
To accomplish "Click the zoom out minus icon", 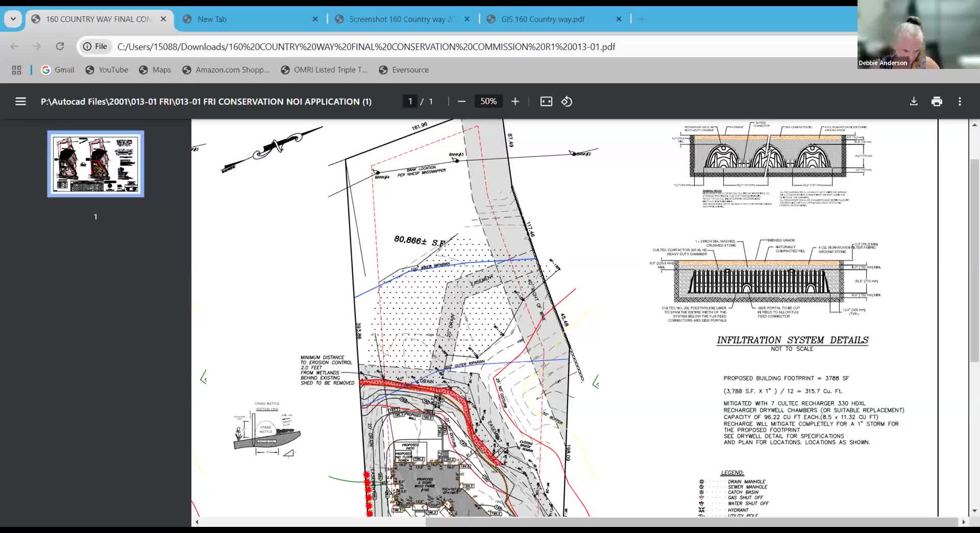I will [x=461, y=102].
